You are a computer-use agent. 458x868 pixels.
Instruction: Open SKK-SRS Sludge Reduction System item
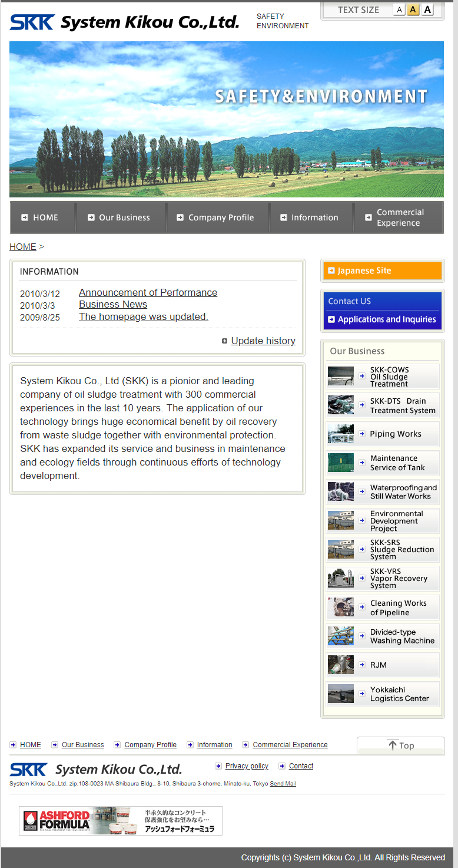383,550
